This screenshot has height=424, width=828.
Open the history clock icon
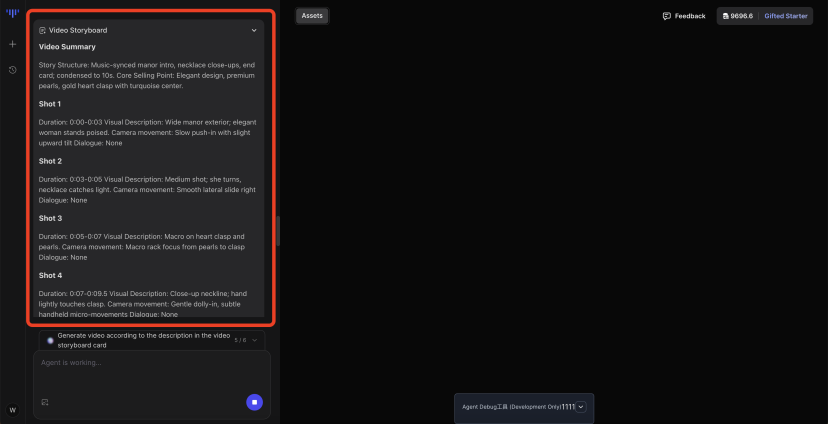[12, 70]
